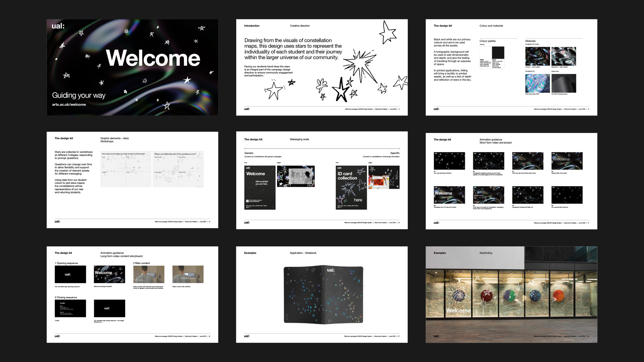This screenshot has width=644, height=362.
Task: Click 'Application – Notebook' subtitle
Action: [x=303, y=253]
